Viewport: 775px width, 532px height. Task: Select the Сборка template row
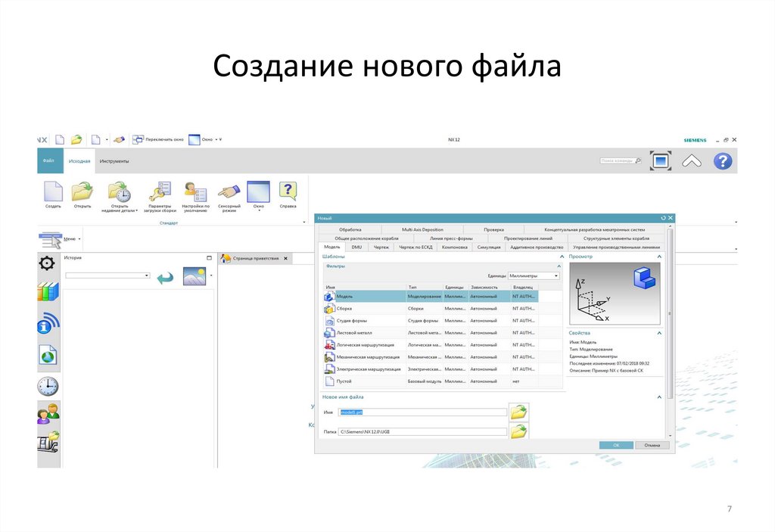(x=443, y=309)
